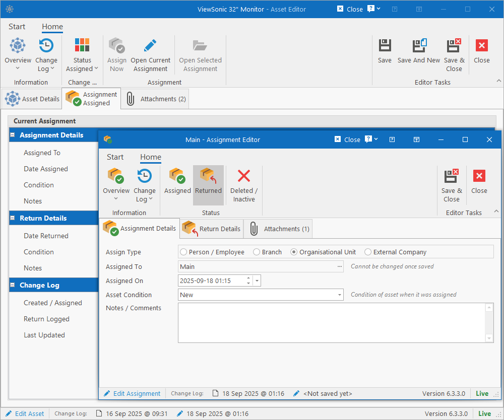Open Change Log in Assignment Editor ribbon
Screen dimensions: 504x420
click(144, 186)
